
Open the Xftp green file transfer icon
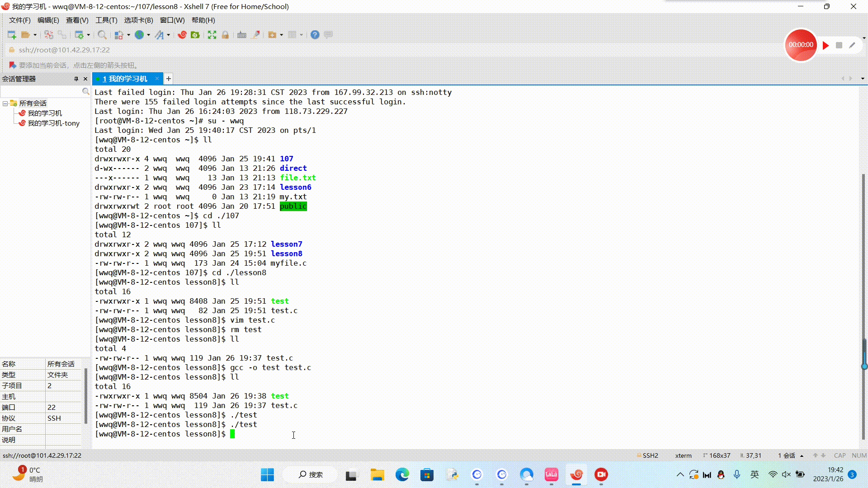[195, 35]
